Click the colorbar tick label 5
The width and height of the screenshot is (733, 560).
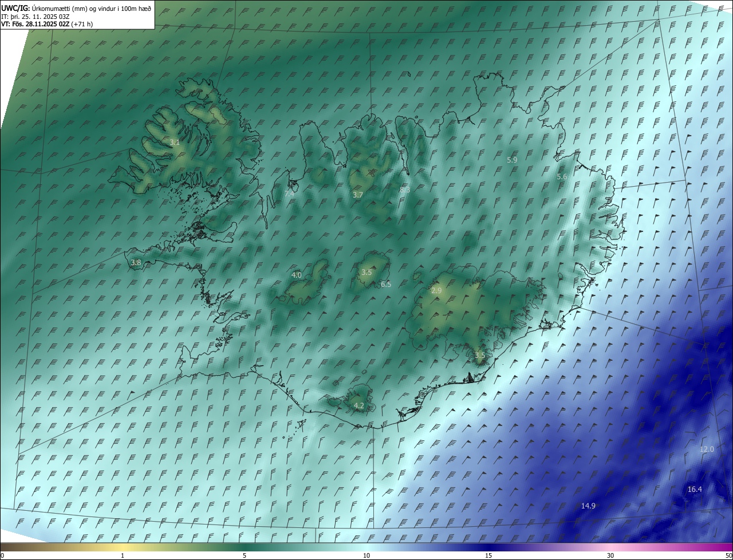tap(245, 555)
